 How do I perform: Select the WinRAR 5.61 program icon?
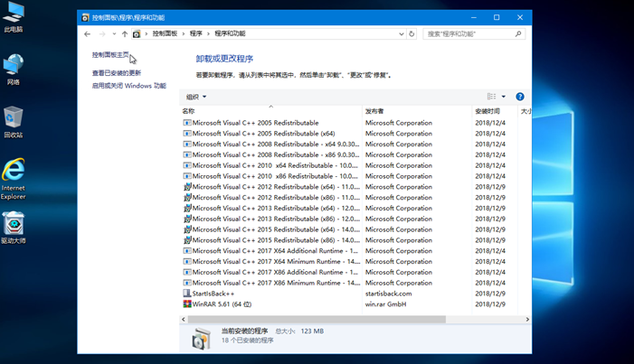point(187,303)
